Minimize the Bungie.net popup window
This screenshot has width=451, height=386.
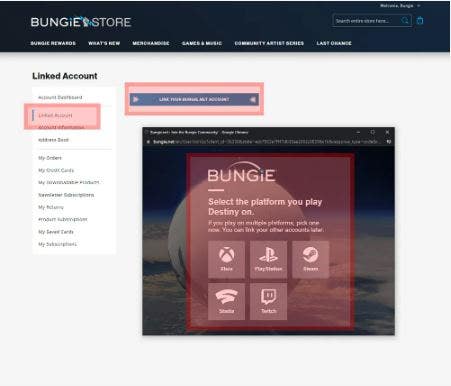[358, 132]
